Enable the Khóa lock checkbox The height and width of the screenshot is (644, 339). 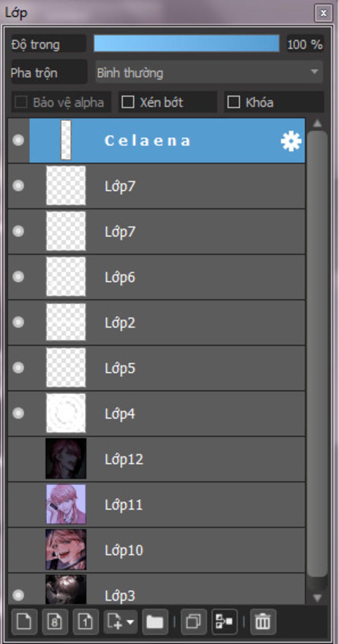tap(233, 102)
